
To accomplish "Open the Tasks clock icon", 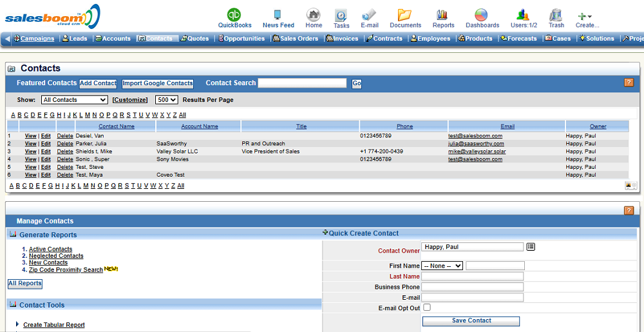I will (x=341, y=15).
